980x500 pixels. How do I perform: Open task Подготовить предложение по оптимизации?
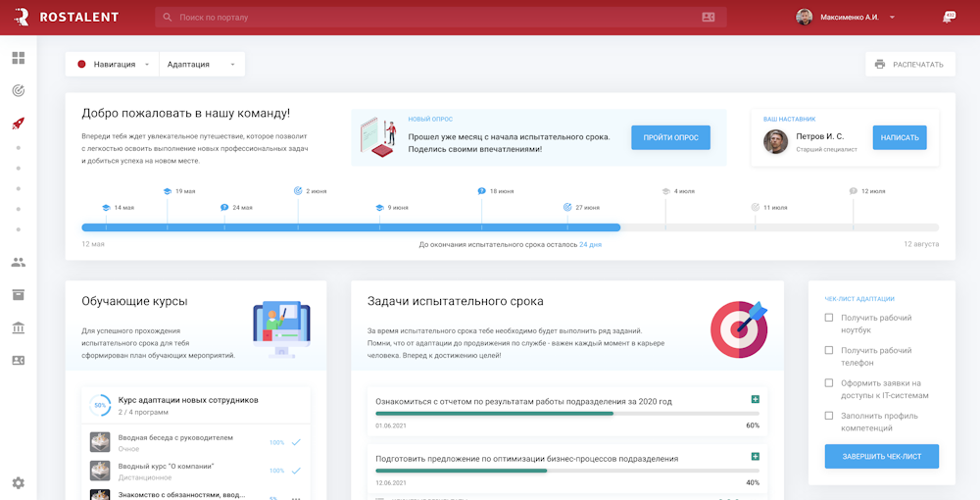[527, 459]
